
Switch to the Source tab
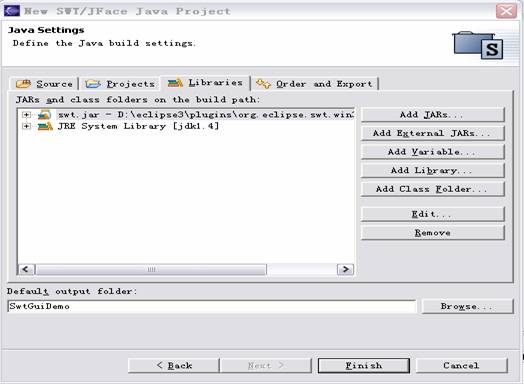tap(44, 84)
